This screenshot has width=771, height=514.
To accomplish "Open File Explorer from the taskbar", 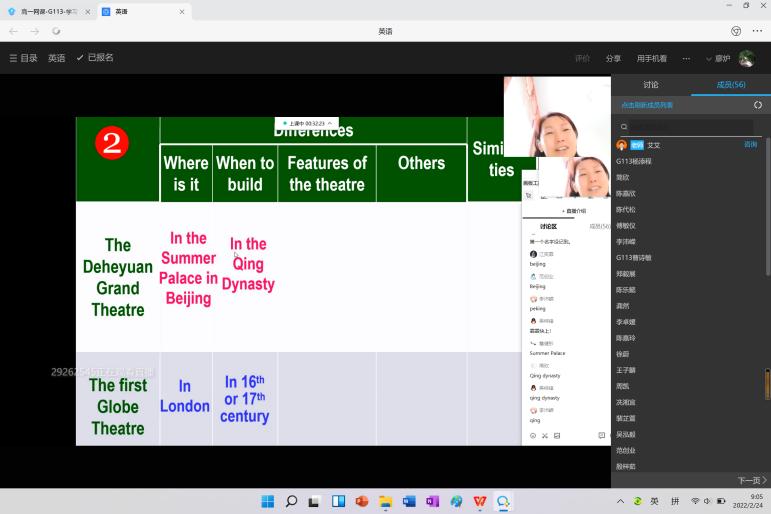I will [385, 501].
